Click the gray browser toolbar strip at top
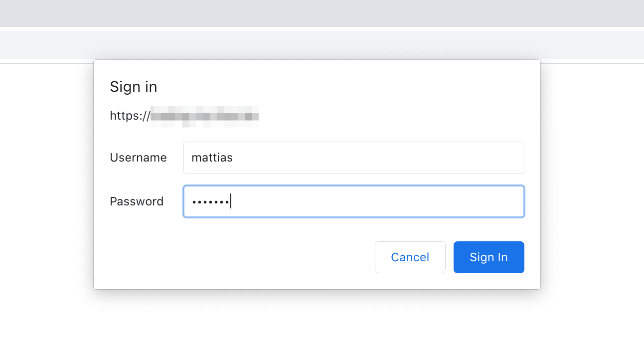This screenshot has height=354, width=644. point(322,13)
